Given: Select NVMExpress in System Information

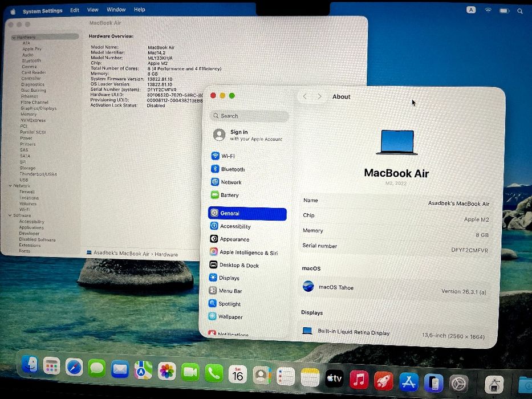Looking at the screenshot, I should 33,120.
